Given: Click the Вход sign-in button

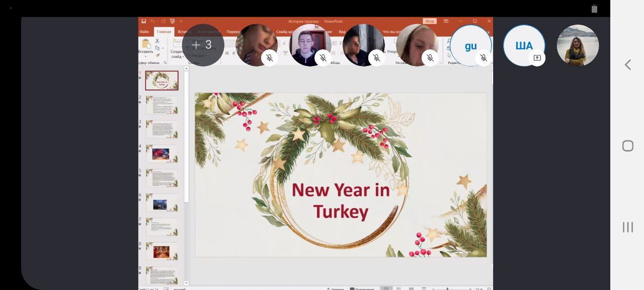Looking at the screenshot, I should point(429,21).
